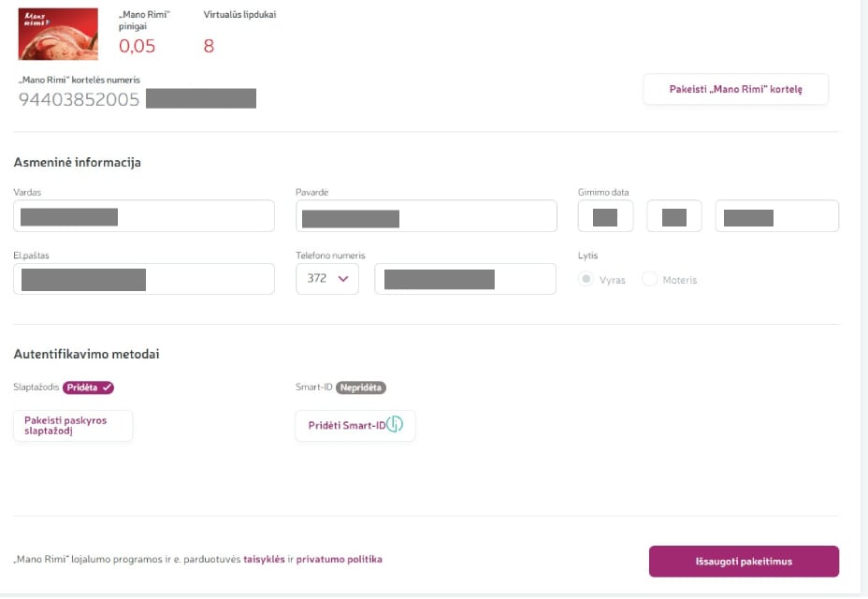The width and height of the screenshot is (868, 599).
Task: Click the Nepridėta Smart-ID status badge
Action: [361, 387]
